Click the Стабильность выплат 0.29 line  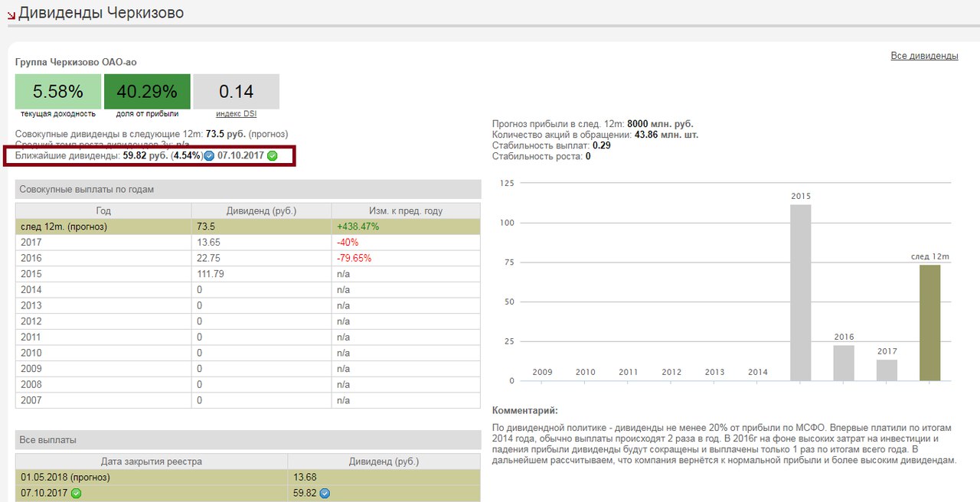tap(551, 145)
